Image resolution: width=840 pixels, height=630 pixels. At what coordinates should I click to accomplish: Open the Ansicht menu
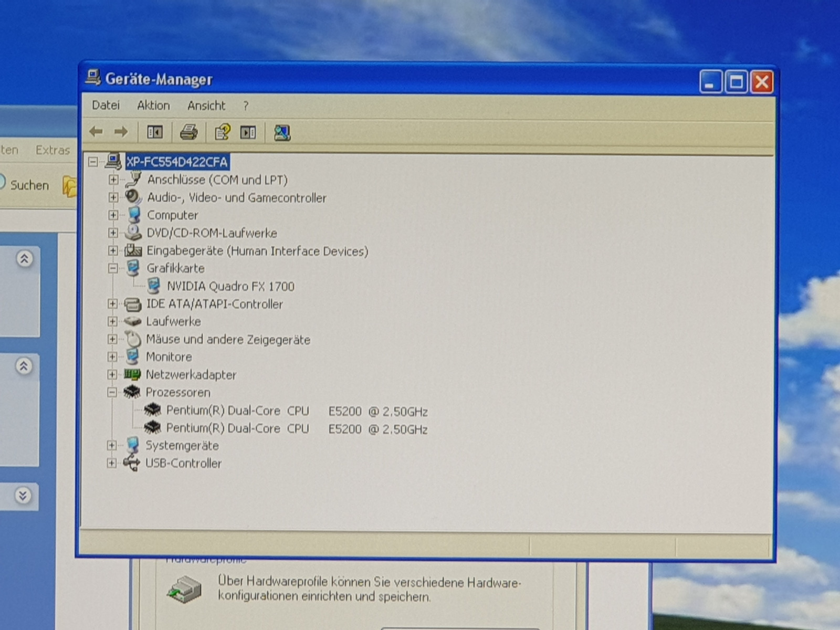point(206,106)
